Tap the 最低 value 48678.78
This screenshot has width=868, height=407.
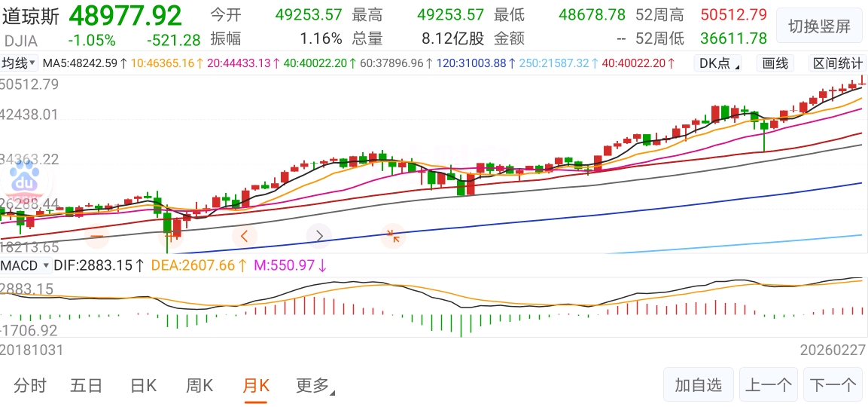[592, 14]
